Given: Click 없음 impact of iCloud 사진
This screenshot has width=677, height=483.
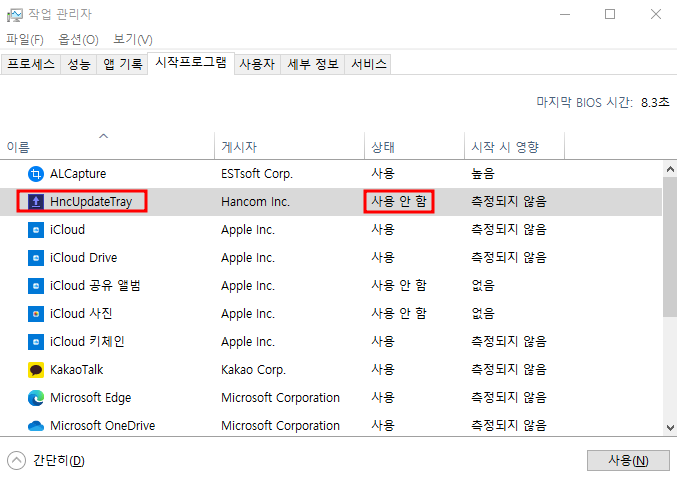Looking at the screenshot, I should pyautogui.click(x=483, y=314).
